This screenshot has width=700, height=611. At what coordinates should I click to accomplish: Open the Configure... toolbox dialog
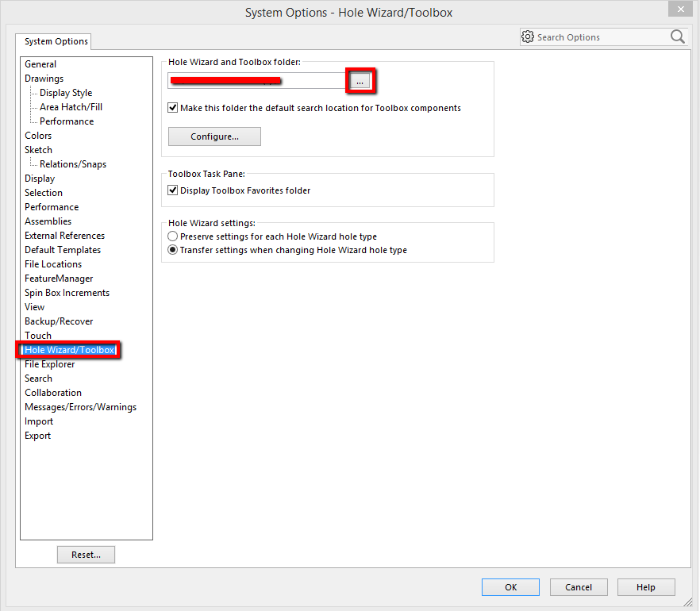pyautogui.click(x=214, y=136)
